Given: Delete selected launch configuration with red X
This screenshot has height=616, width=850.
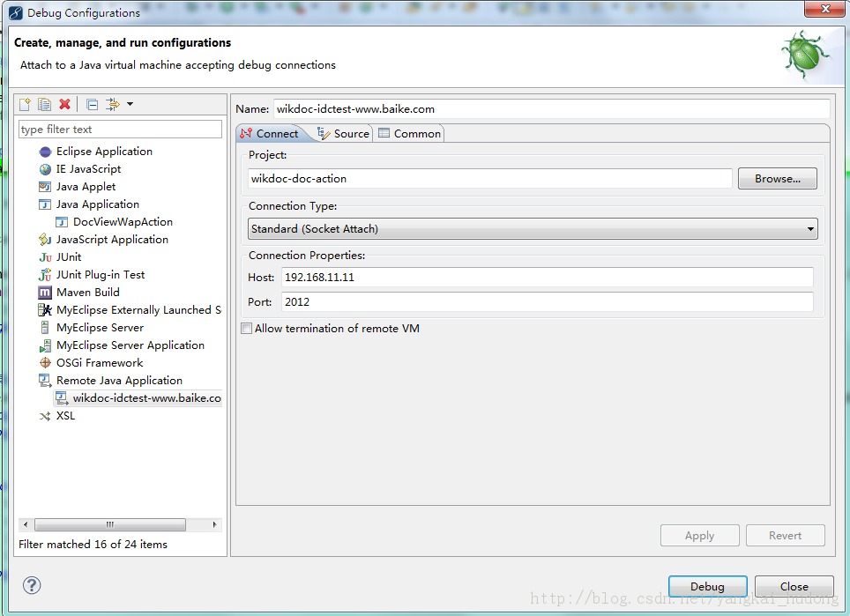Looking at the screenshot, I should 64,104.
